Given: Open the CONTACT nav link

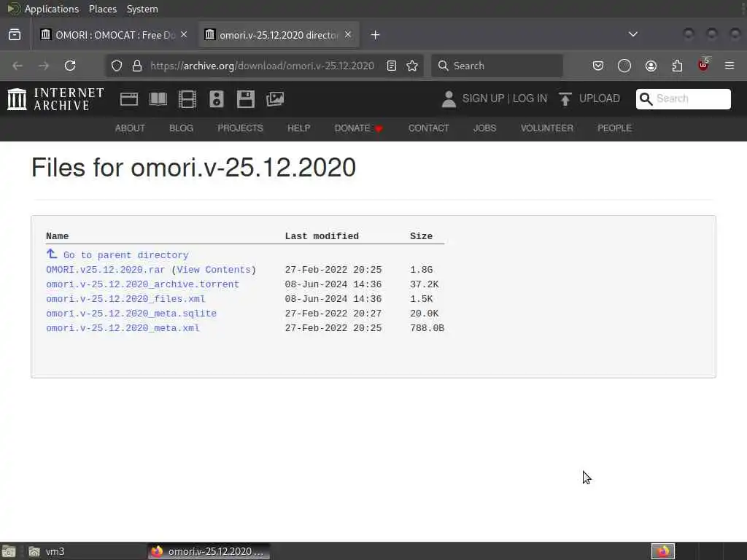Looking at the screenshot, I should coord(429,128).
